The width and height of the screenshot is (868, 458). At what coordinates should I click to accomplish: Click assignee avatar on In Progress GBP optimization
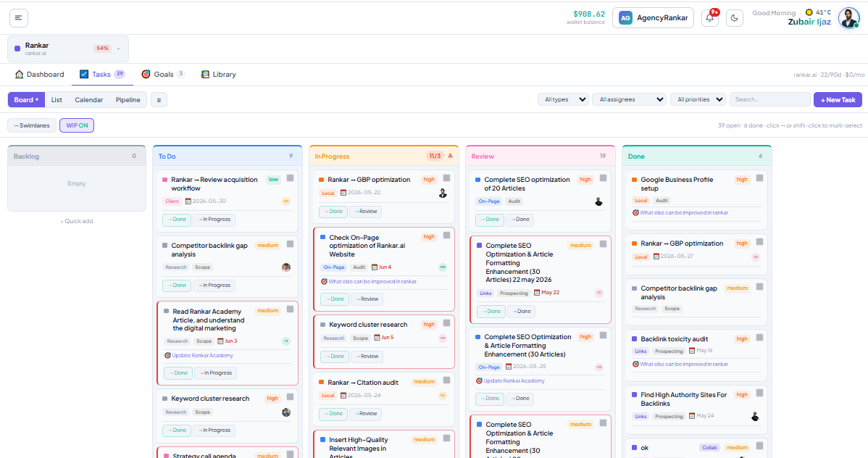[x=443, y=193]
